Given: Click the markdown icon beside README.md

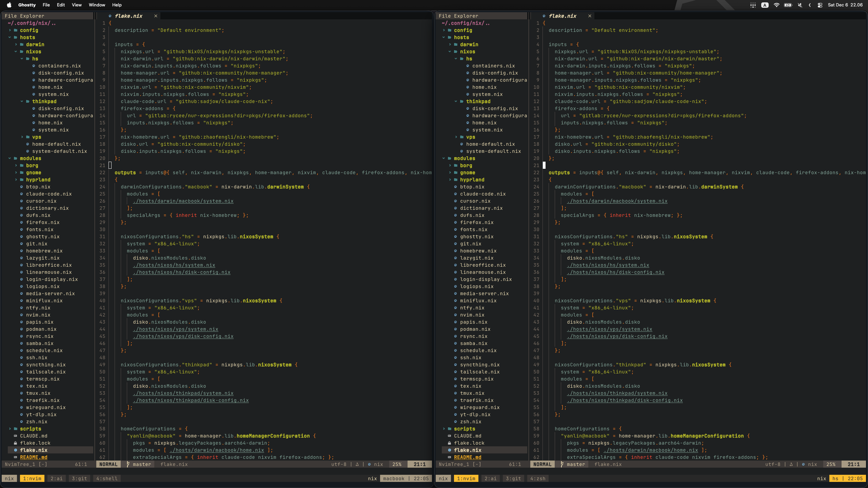Looking at the screenshot, I should pos(15,457).
